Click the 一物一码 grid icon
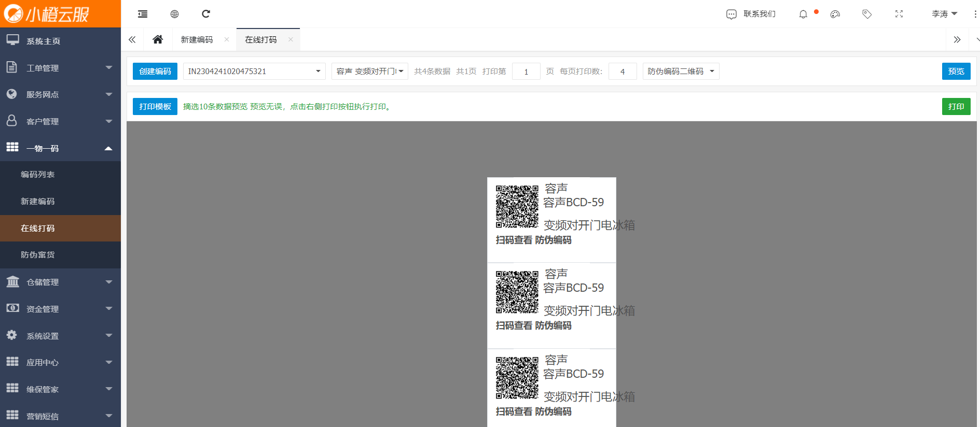 click(x=12, y=147)
